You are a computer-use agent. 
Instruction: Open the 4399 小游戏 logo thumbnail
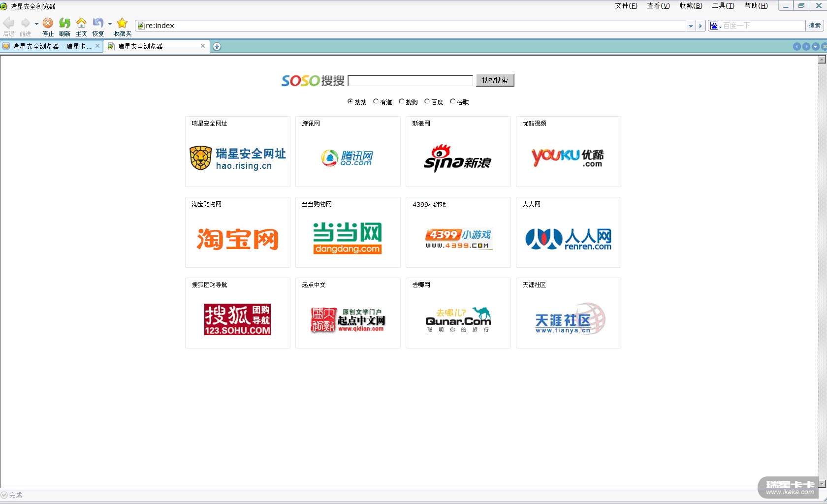click(x=459, y=239)
